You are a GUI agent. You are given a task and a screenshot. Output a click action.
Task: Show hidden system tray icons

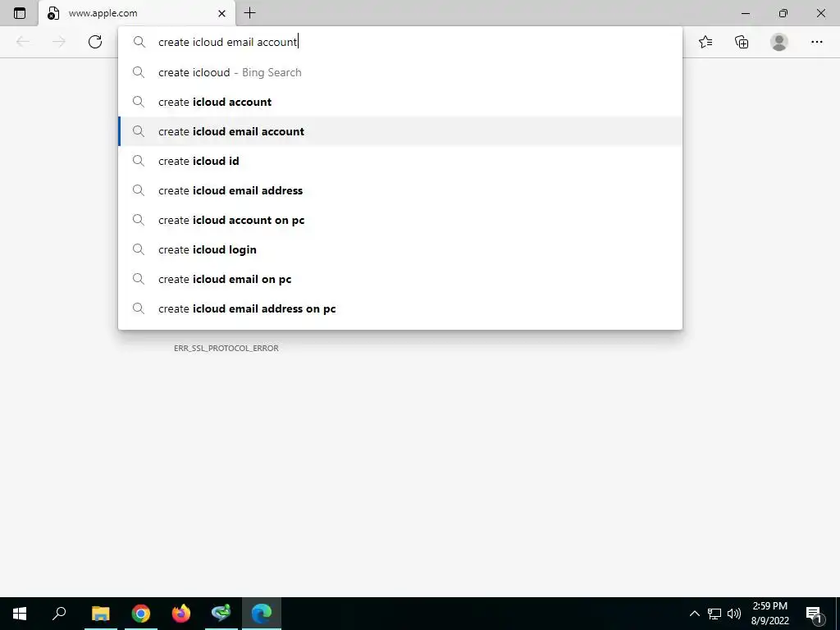[x=694, y=614]
